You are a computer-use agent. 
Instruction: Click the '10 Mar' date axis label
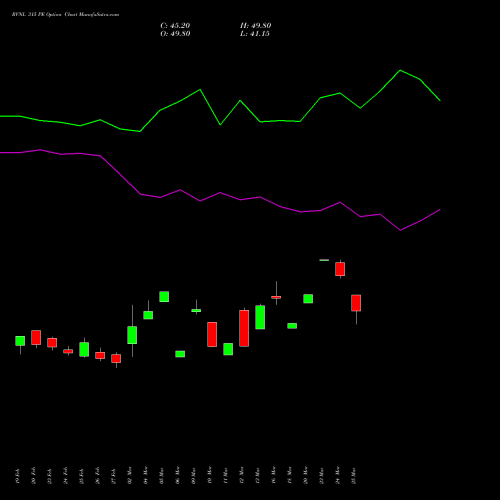(x=210, y=475)
